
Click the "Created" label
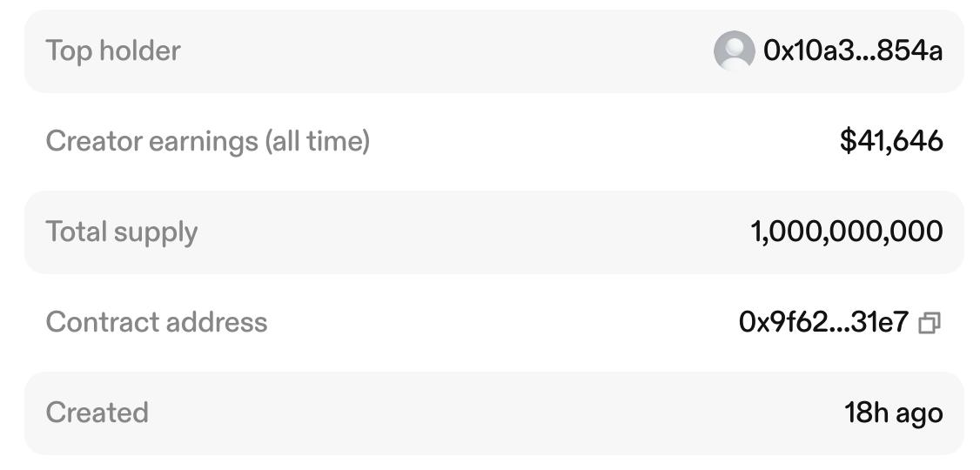pos(97,413)
